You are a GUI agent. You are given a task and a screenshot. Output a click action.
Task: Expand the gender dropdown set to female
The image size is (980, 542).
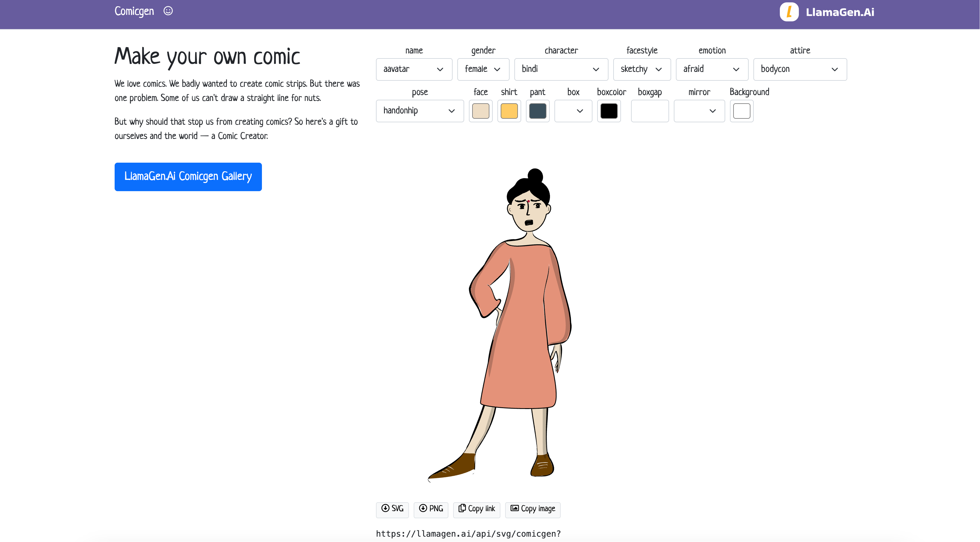tap(483, 69)
